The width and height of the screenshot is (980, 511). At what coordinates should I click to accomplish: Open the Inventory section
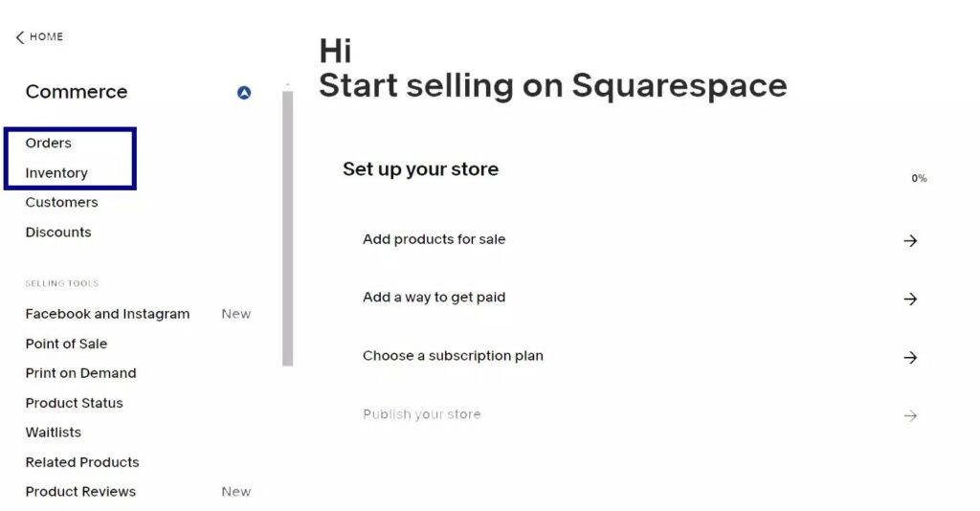[56, 173]
